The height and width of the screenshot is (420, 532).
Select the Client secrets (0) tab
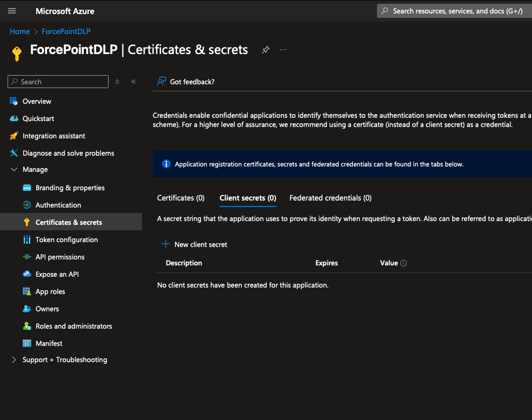[247, 198]
